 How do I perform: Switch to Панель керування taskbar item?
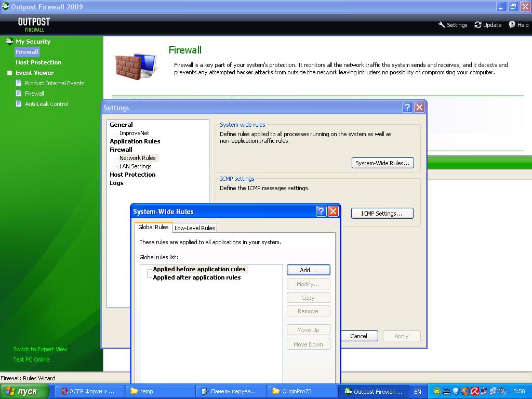point(231,391)
